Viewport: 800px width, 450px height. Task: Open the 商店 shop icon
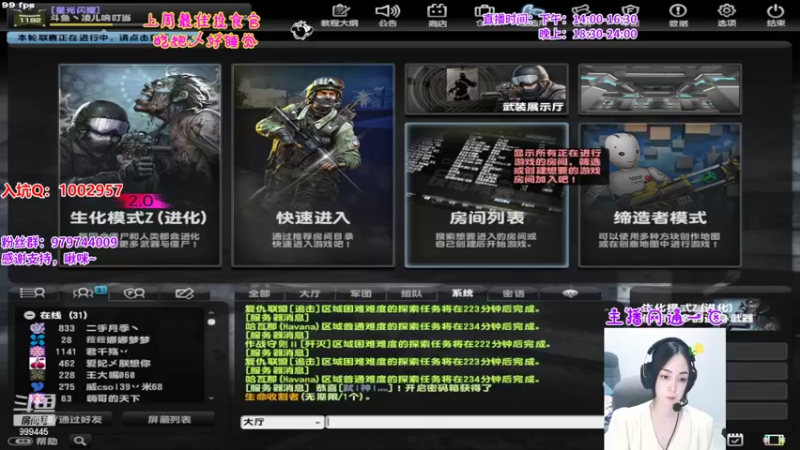click(437, 14)
